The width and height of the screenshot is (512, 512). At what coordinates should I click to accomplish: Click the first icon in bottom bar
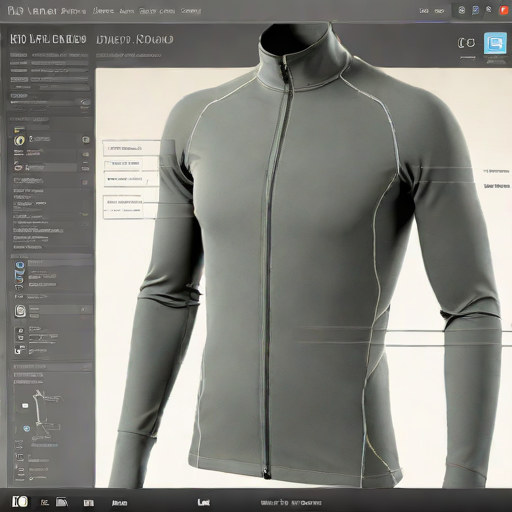coord(20,501)
